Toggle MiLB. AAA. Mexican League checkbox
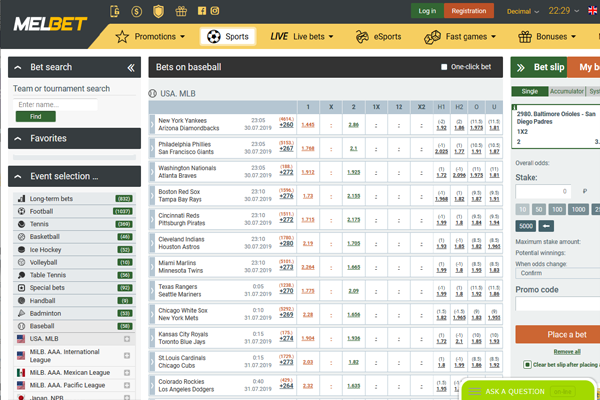 [x=127, y=372]
